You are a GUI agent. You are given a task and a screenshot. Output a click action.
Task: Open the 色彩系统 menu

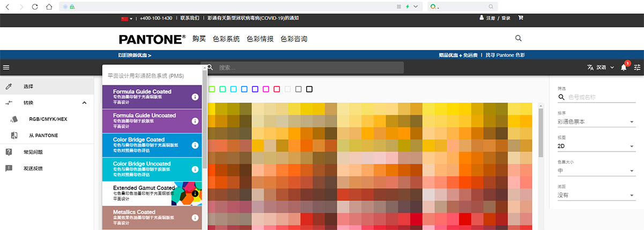click(226, 39)
